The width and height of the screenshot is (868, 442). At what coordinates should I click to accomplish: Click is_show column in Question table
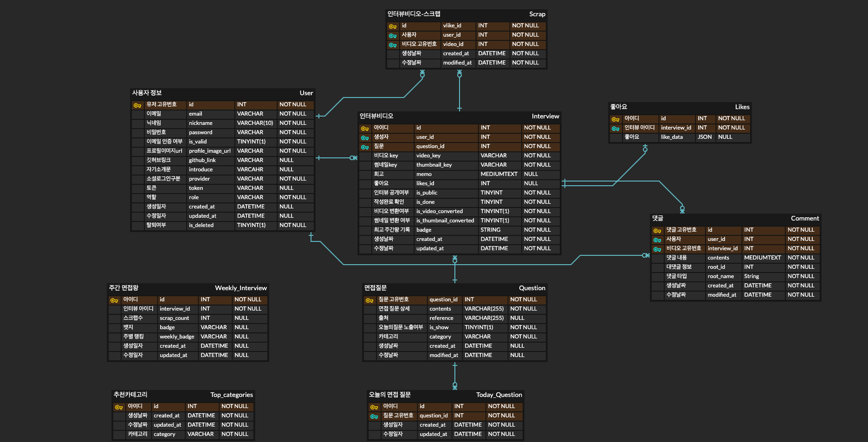(439, 327)
